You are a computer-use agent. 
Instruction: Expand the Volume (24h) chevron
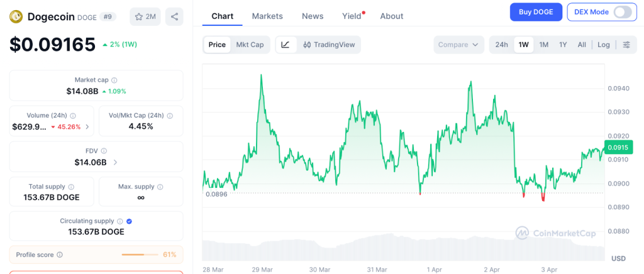coord(87,127)
